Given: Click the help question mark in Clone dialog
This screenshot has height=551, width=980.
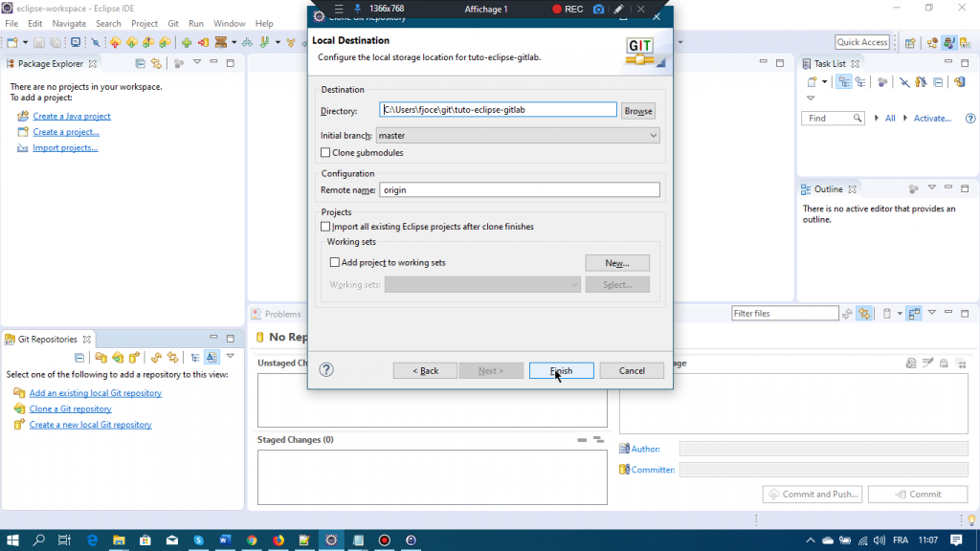Looking at the screenshot, I should pyautogui.click(x=326, y=370).
